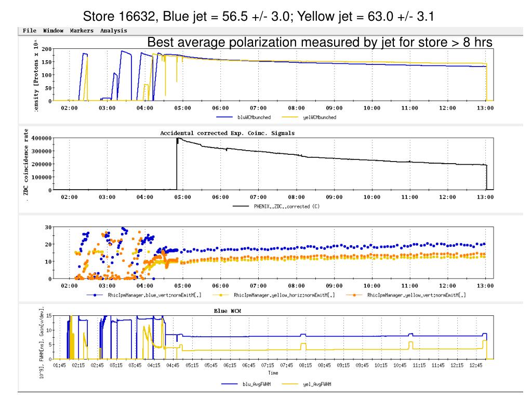Click the 'Accidental corrected Exp. Coinc. Signals' plot title
532x399 pixels.
227,133
